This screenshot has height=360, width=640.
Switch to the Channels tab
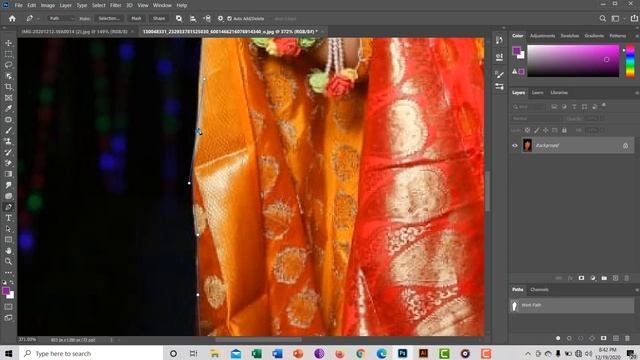tap(539, 290)
